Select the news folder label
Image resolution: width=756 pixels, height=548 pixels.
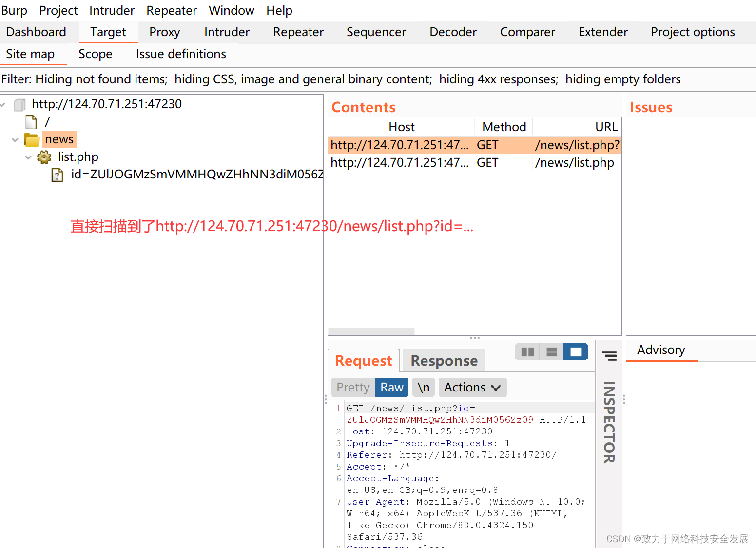(x=59, y=139)
